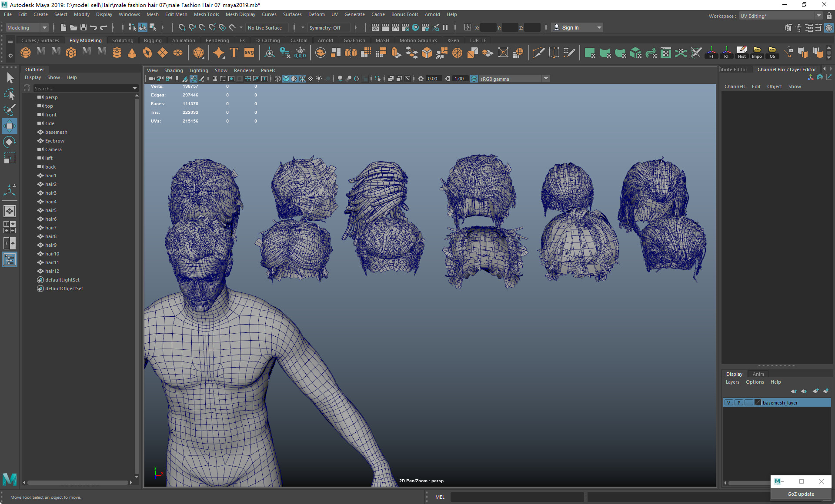Click the Hist shelf button

pos(741,53)
